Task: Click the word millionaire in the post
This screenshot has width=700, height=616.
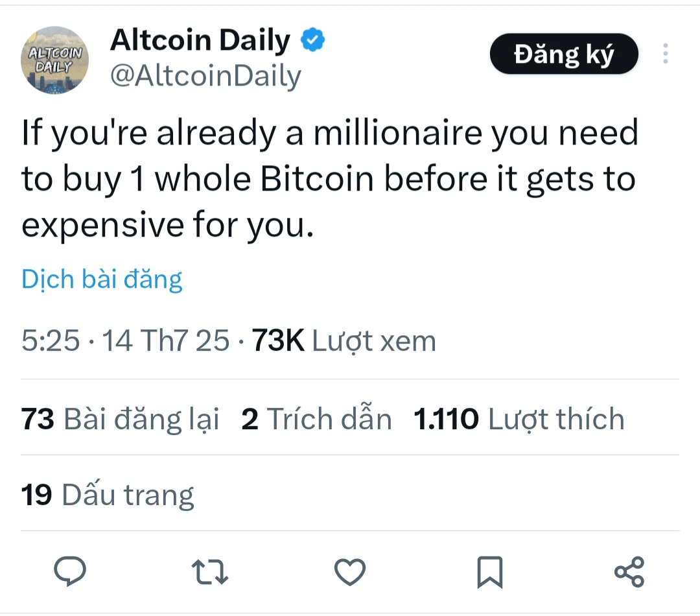Action: click(398, 133)
